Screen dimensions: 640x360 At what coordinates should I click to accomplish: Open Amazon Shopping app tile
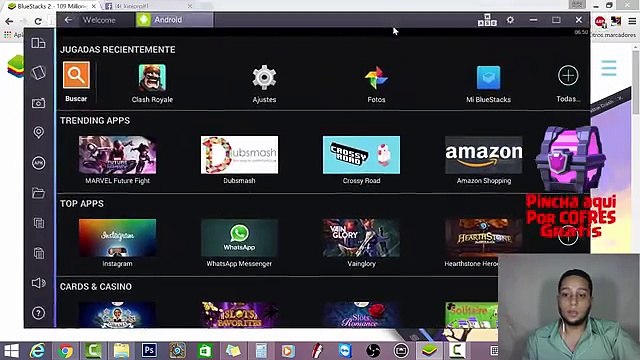[484, 155]
